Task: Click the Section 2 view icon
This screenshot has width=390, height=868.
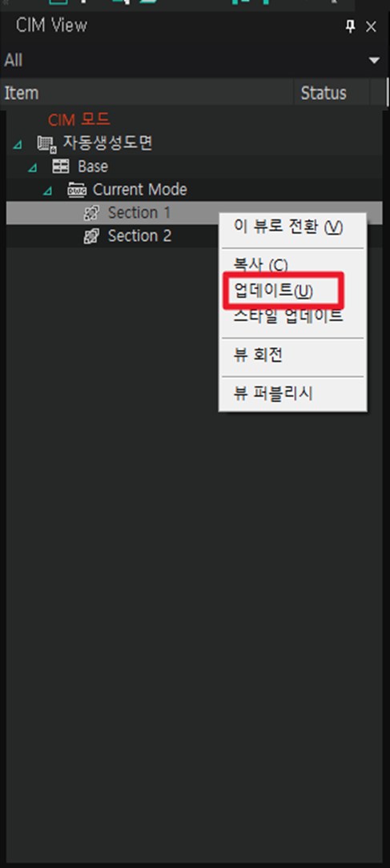Action: pyautogui.click(x=91, y=236)
